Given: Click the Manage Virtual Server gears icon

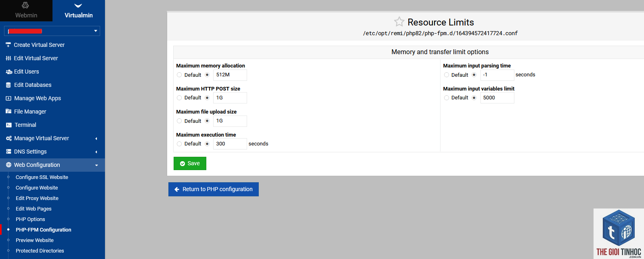Looking at the screenshot, I should [8, 138].
